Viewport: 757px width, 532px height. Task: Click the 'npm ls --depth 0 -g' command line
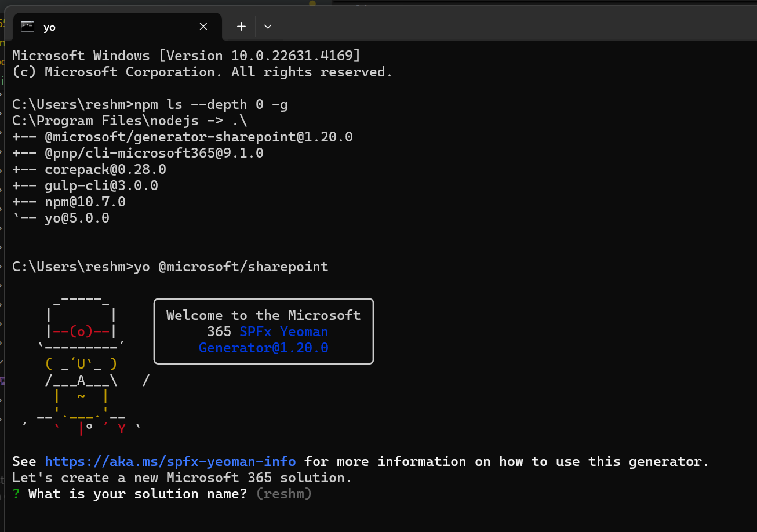[150, 105]
